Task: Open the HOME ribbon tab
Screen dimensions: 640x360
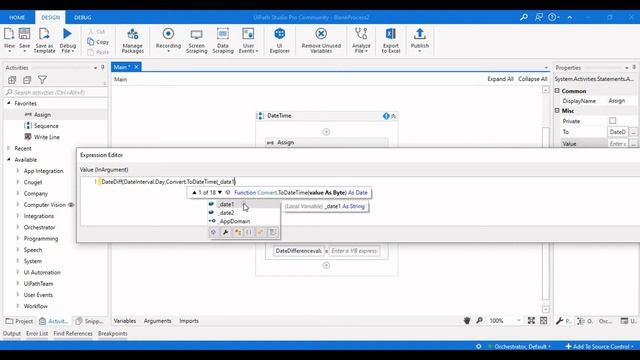Action: point(17,18)
